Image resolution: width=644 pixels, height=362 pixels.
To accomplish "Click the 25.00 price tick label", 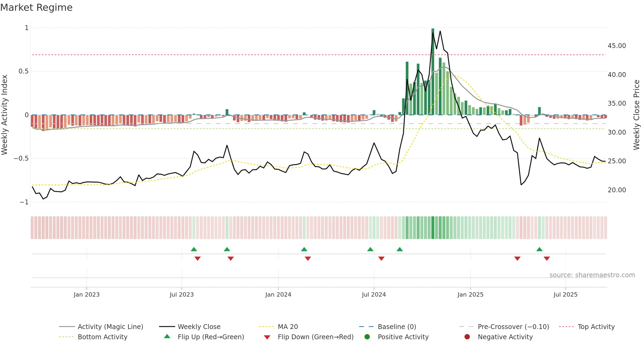I will pos(617,161).
